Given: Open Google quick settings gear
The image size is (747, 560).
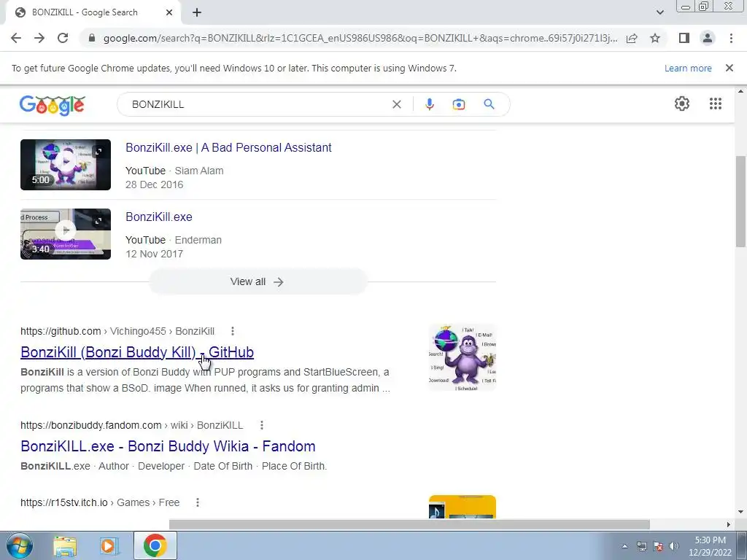Looking at the screenshot, I should (682, 104).
